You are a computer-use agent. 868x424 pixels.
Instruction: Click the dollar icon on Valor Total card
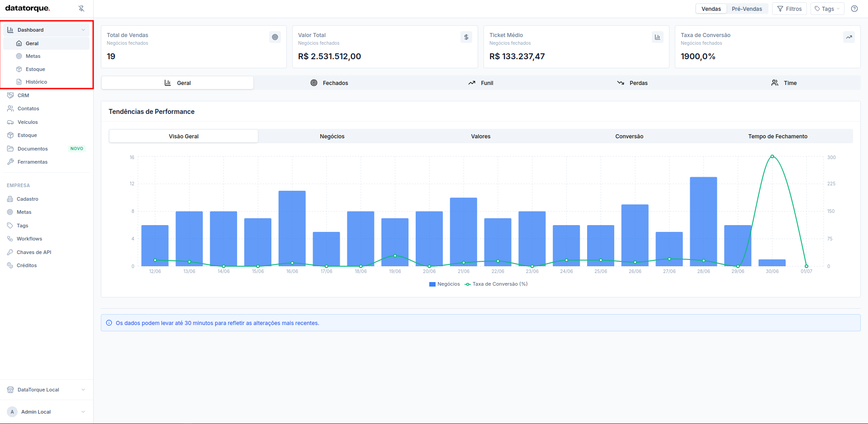pos(466,37)
